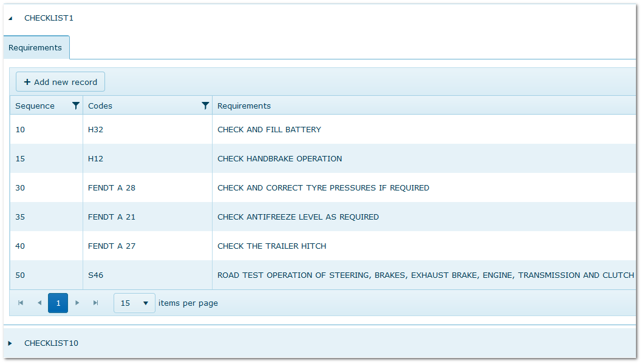Click the FENDT A 28 code cell
The height and width of the screenshot is (364, 642).
[112, 188]
